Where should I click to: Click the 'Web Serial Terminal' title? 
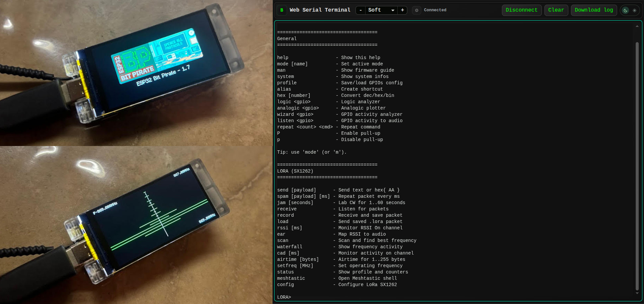(320, 10)
